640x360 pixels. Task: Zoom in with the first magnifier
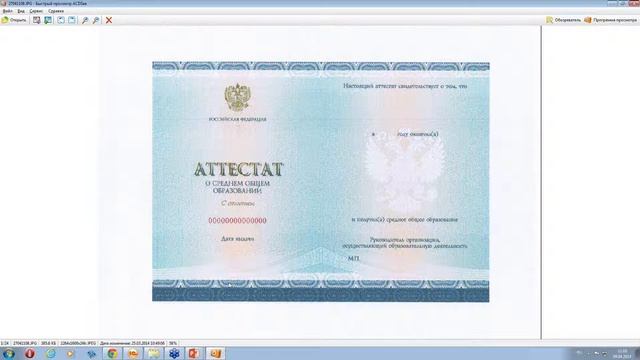85,20
